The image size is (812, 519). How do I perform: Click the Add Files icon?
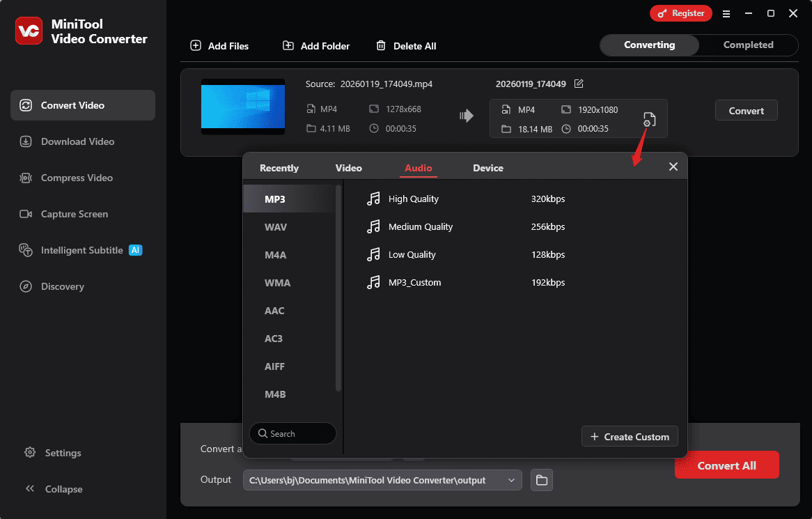[x=195, y=45]
